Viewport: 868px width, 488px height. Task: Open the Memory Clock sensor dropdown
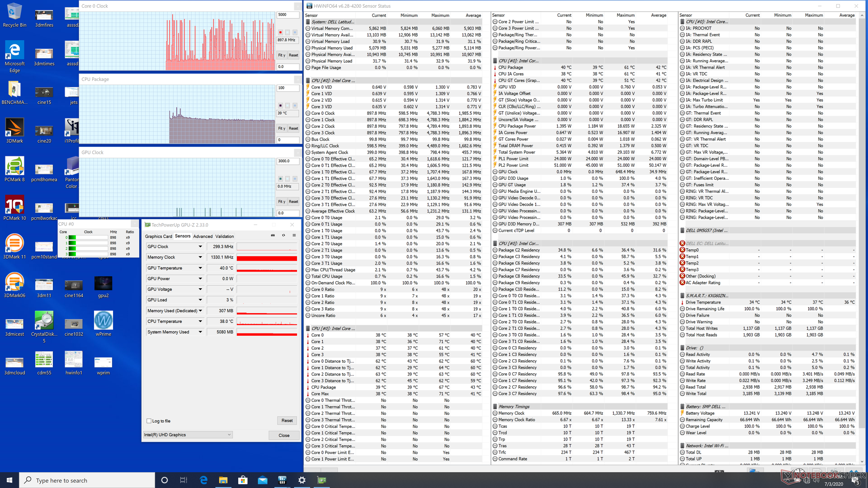[200, 257]
